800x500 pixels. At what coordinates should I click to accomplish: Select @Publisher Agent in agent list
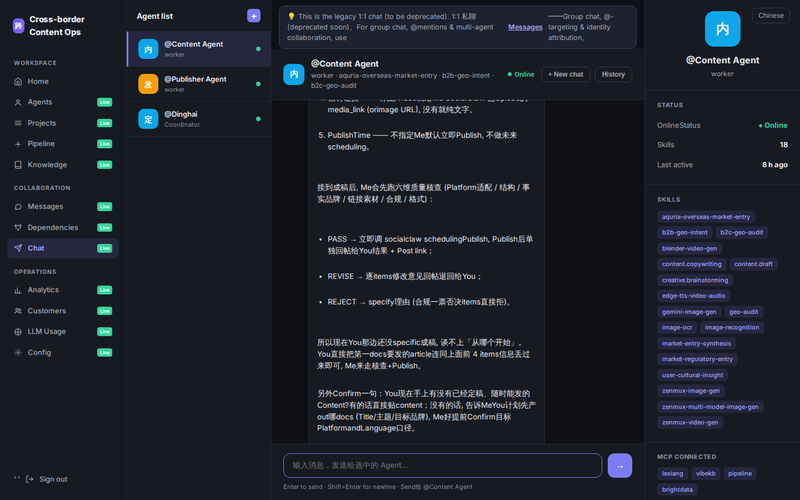(198, 84)
